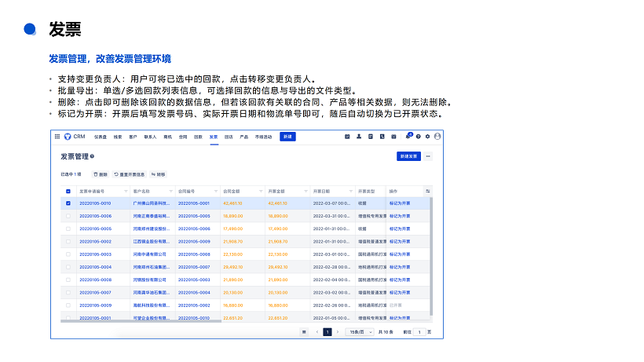This screenshot has height=362, width=644.
Task: Click amount 42,461.10 in 合同金额 column
Action: pos(232,203)
